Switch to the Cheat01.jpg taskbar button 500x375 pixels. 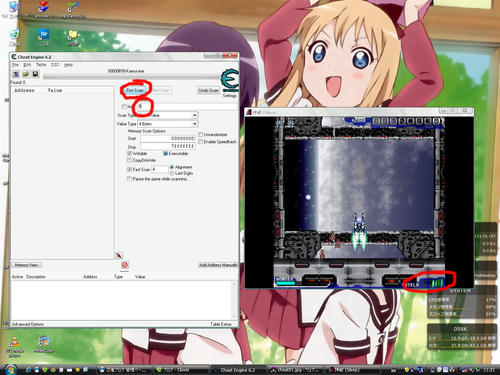click(x=296, y=370)
